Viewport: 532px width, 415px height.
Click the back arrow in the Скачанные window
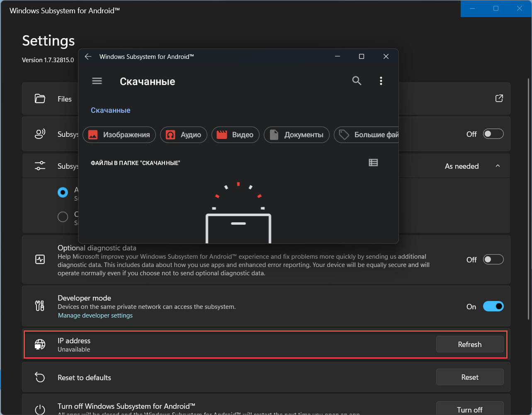[88, 56]
